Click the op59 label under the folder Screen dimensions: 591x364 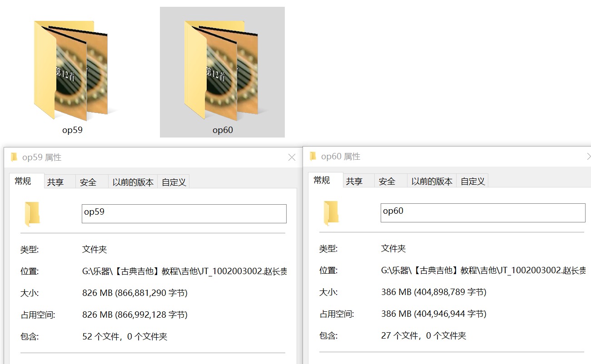[72, 130]
